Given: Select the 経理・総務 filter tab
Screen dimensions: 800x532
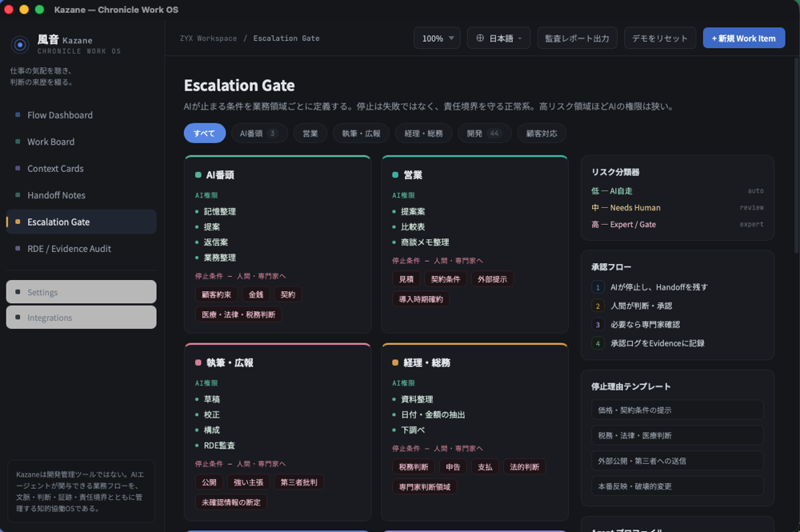Looking at the screenshot, I should click(423, 133).
